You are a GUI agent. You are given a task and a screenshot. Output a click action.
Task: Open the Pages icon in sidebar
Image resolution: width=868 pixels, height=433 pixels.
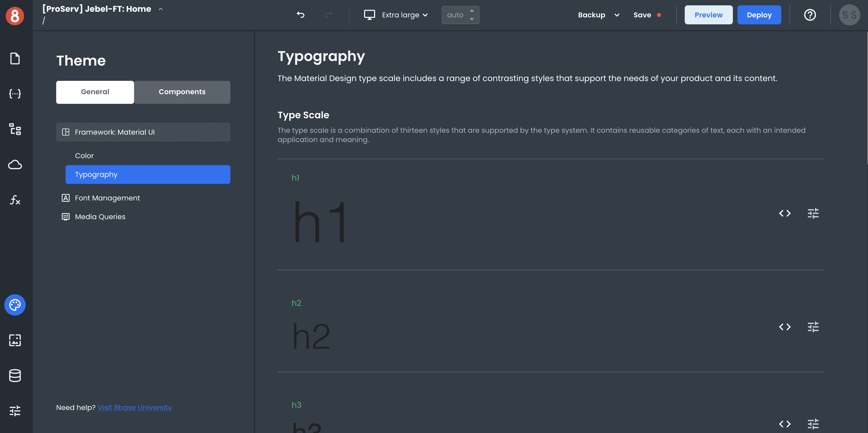[x=15, y=59]
